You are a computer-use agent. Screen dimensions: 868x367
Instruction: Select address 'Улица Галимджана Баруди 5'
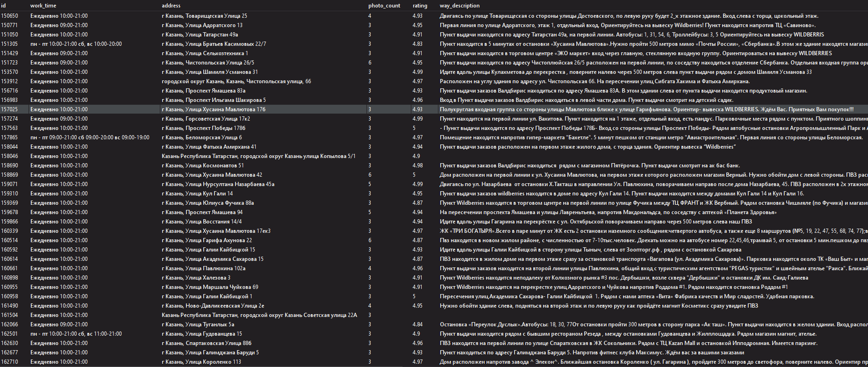pos(222,353)
